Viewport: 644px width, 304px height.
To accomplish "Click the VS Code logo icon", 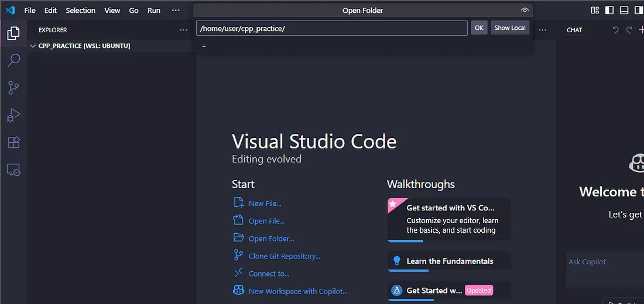I will click(11, 11).
